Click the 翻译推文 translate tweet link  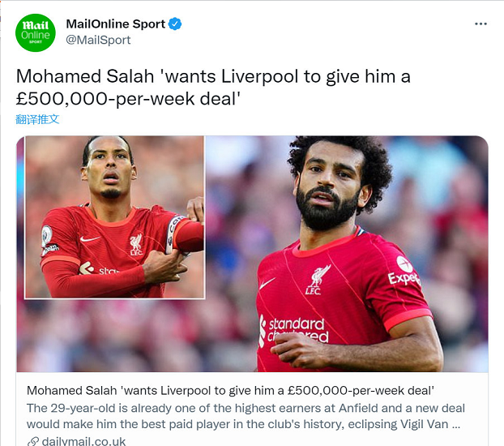37,119
